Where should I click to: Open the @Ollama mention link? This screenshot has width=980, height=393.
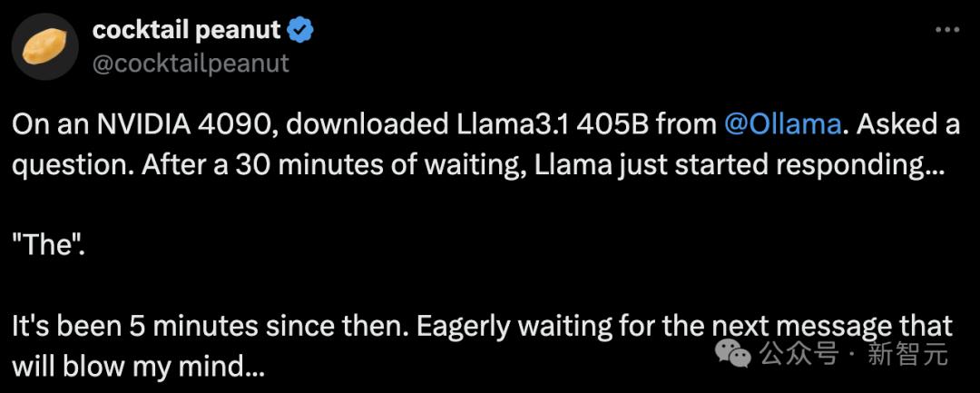point(783,124)
